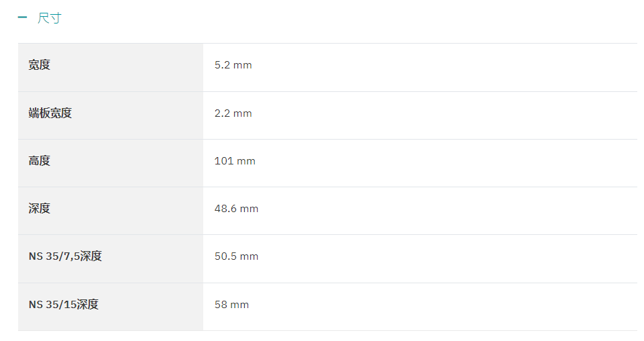644x341 pixels.
Task: Select the 高度 row label
Action: 40,160
